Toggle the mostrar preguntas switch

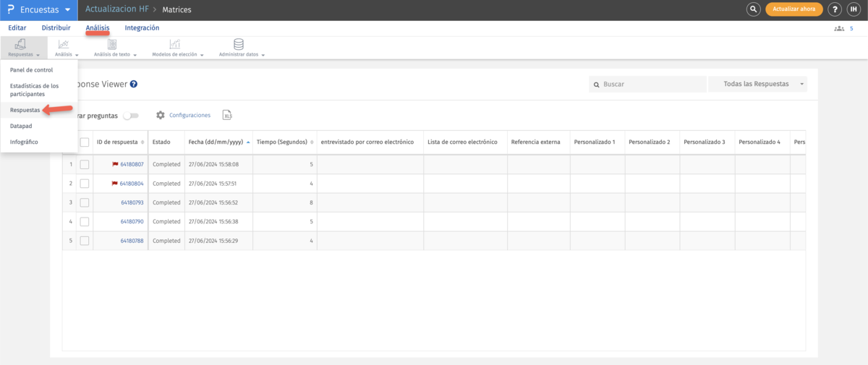[x=131, y=116]
